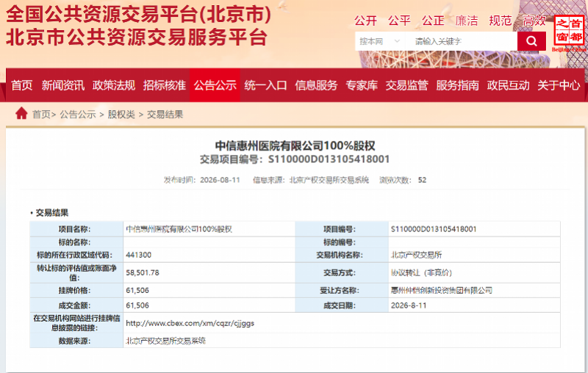Open the 政策法规 nav tab
The width and height of the screenshot is (588, 373).
tap(114, 85)
